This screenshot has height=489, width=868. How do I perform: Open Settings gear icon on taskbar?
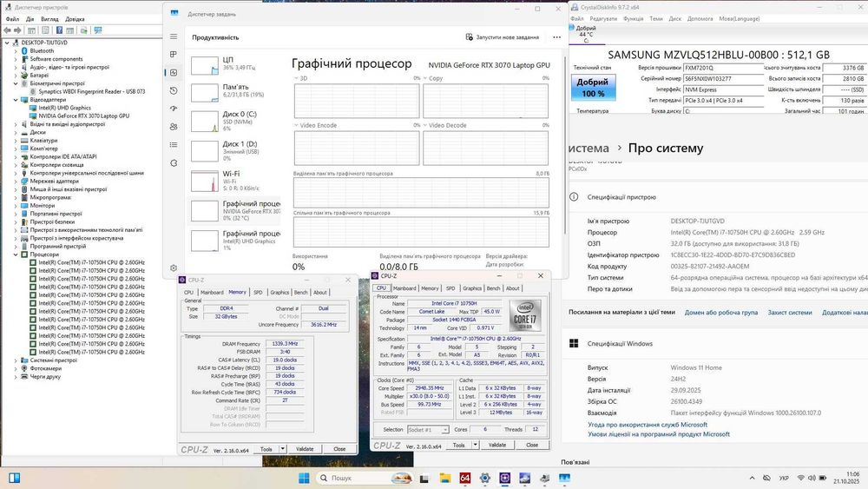click(x=485, y=478)
